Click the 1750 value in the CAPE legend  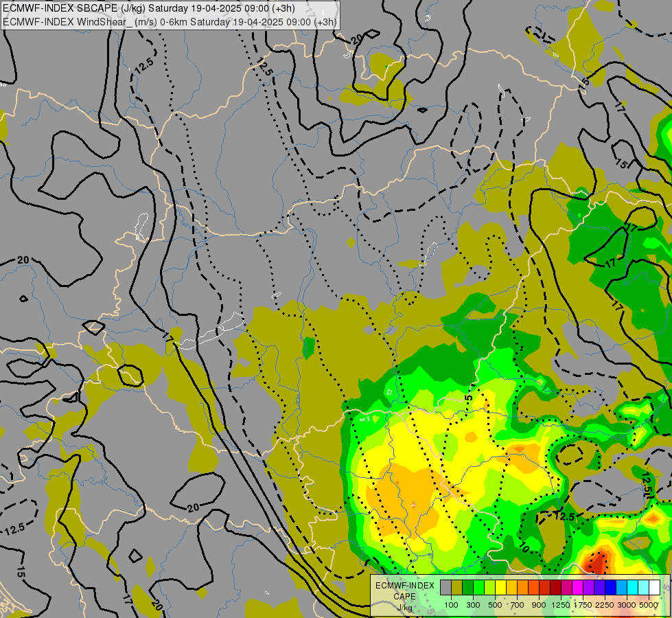point(583,605)
